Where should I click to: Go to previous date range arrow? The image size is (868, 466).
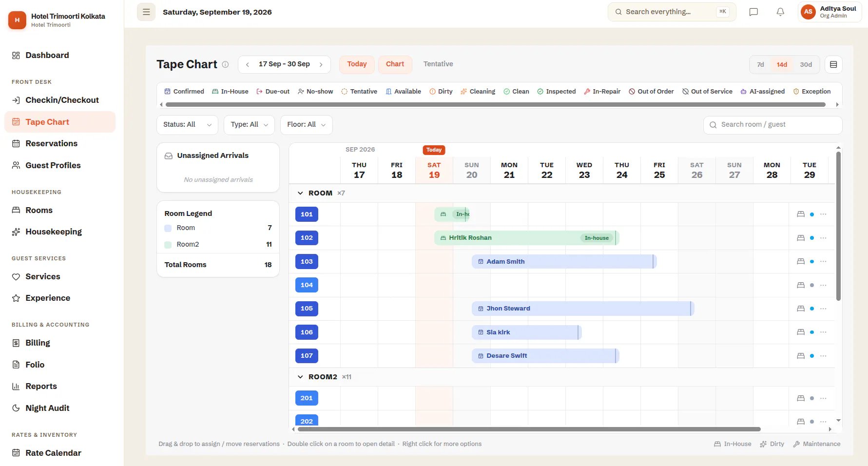(248, 64)
